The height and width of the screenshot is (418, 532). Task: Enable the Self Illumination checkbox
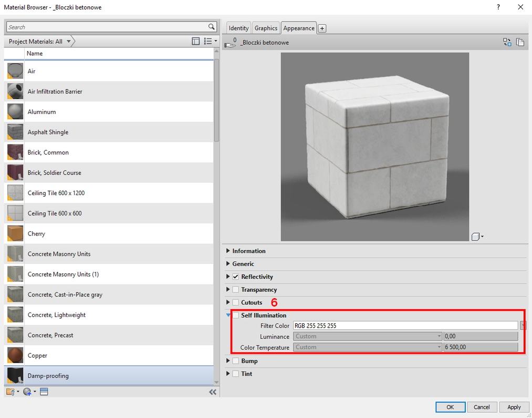(235, 315)
